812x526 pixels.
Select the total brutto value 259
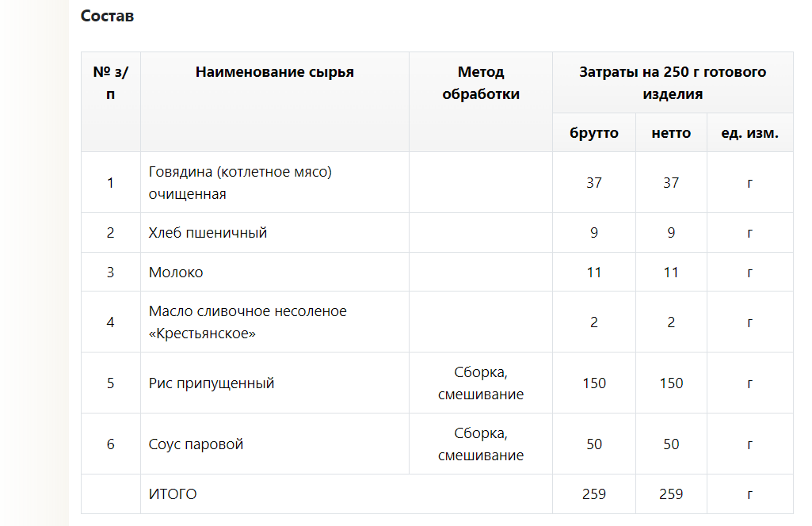[594, 494]
